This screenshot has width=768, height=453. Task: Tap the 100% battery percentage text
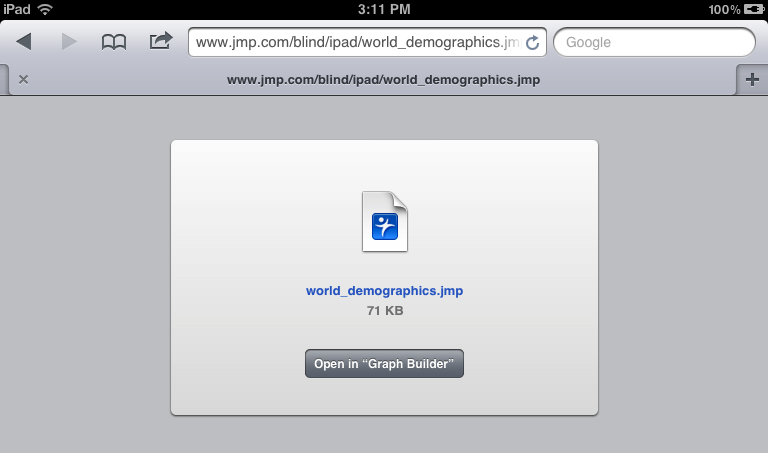pos(724,9)
